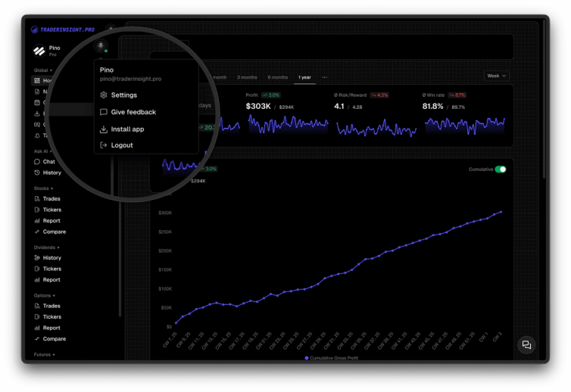Click the Profit sparkline chart

click(288, 124)
